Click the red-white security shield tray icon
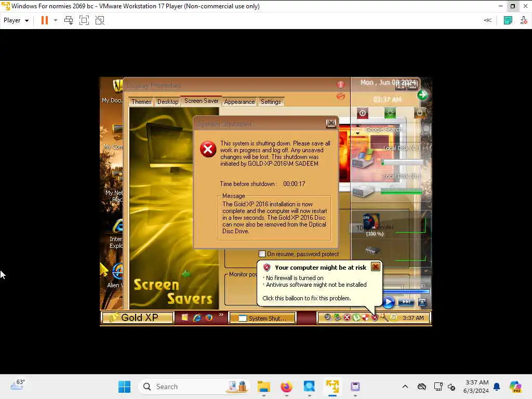The height and width of the screenshot is (399, 532). (x=365, y=317)
